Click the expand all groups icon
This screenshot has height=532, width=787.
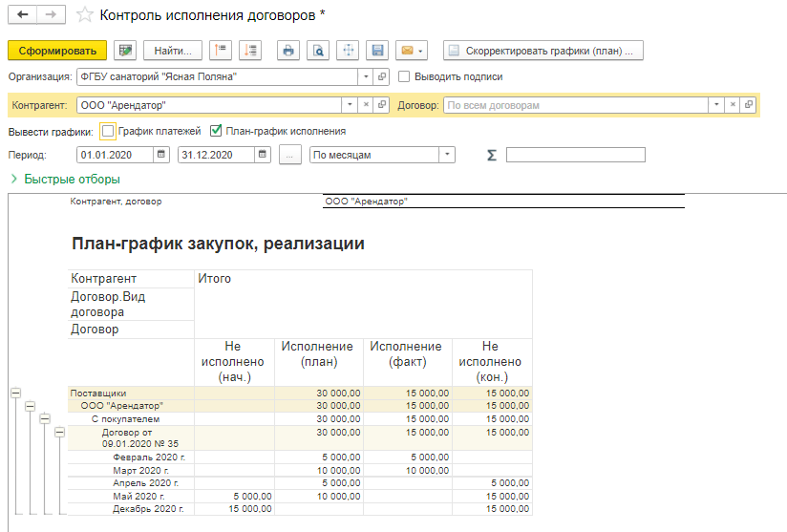point(249,50)
